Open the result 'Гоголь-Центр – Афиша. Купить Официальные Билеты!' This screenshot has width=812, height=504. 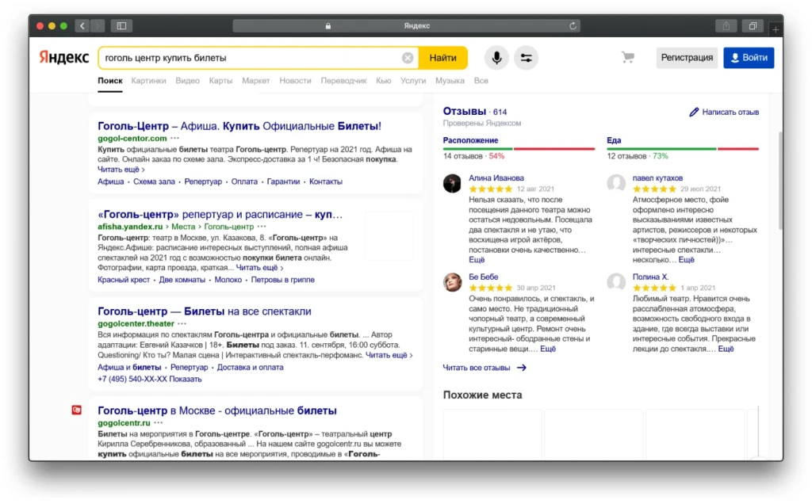tap(239, 126)
